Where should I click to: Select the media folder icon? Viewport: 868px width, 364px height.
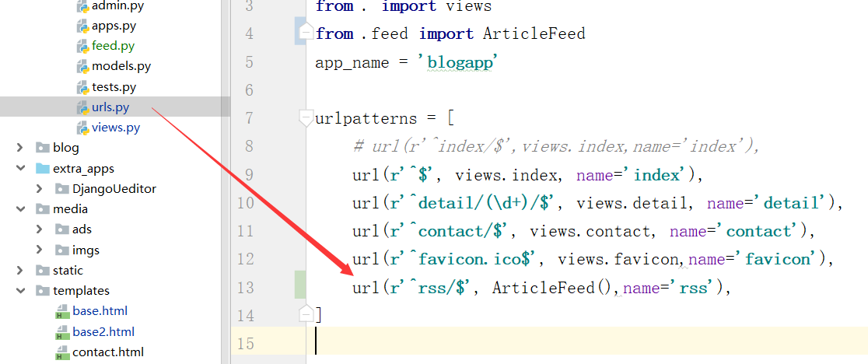point(43,209)
